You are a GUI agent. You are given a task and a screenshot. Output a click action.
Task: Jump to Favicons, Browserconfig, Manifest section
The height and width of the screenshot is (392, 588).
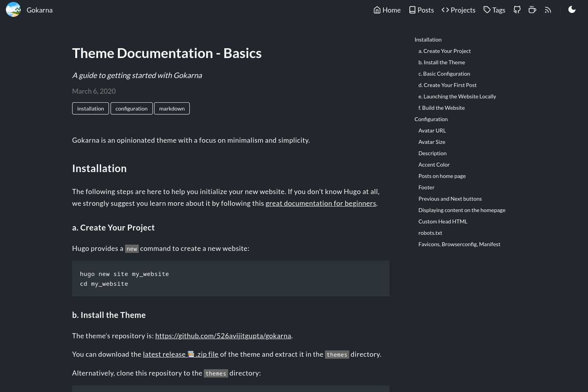tap(459, 244)
